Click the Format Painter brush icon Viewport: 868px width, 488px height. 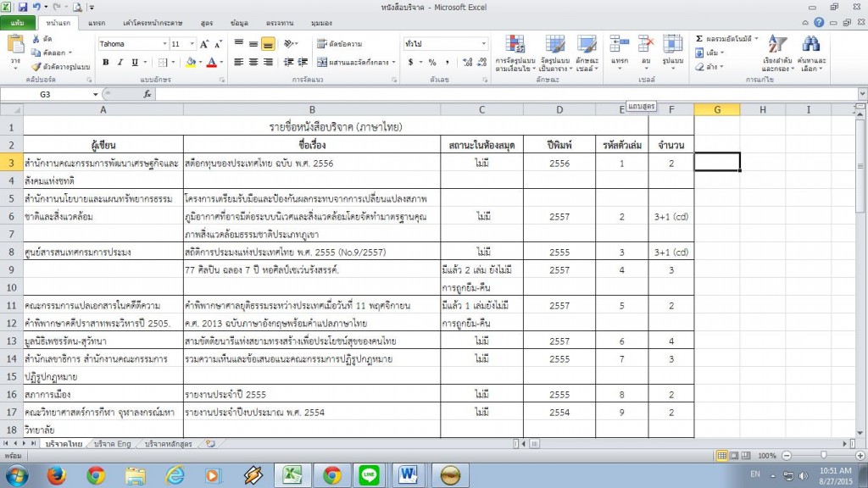pos(36,66)
